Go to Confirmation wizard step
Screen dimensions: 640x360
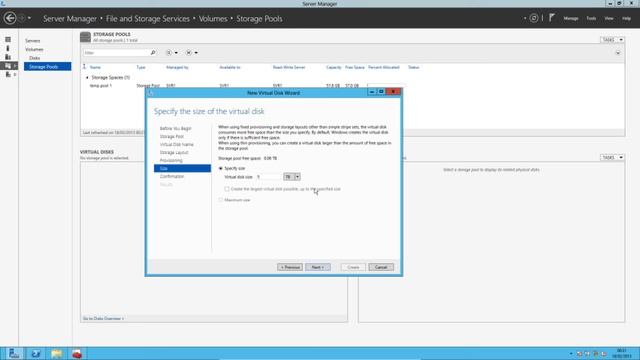172,176
